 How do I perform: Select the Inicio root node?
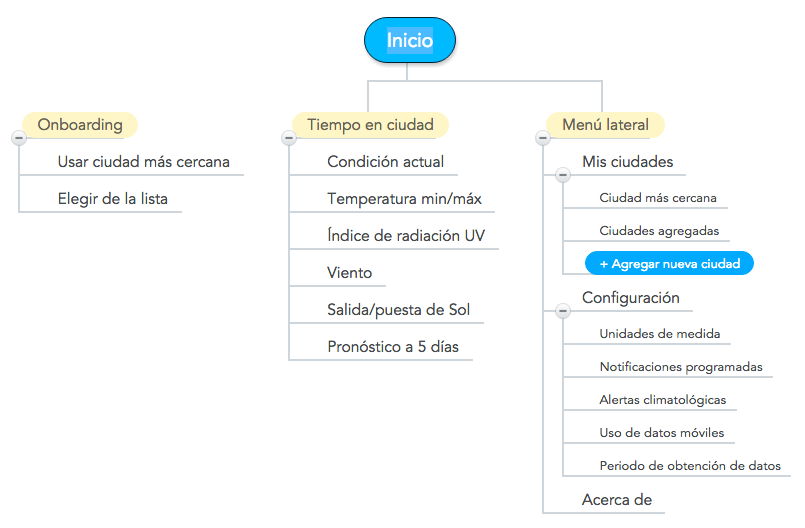pos(410,40)
